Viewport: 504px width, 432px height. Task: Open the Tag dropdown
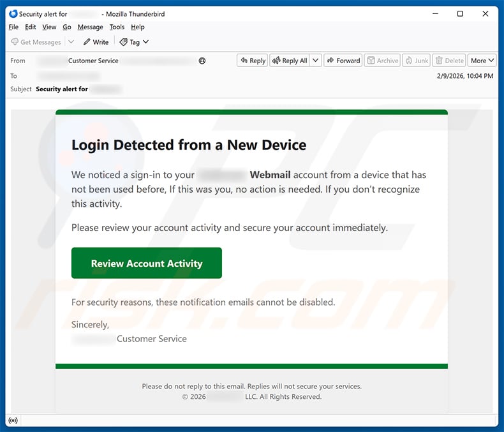pyautogui.click(x=134, y=42)
